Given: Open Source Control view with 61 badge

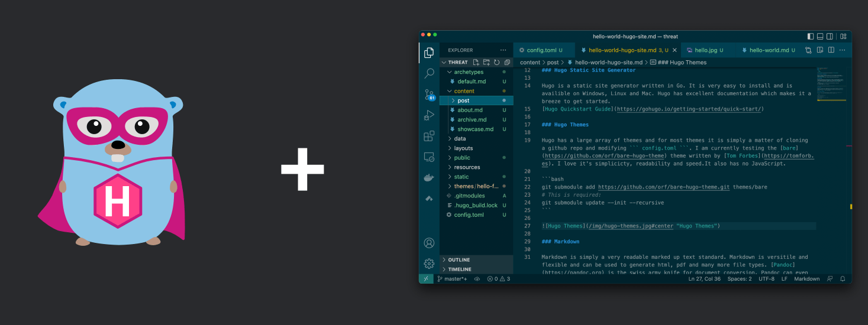Looking at the screenshot, I should click(430, 95).
